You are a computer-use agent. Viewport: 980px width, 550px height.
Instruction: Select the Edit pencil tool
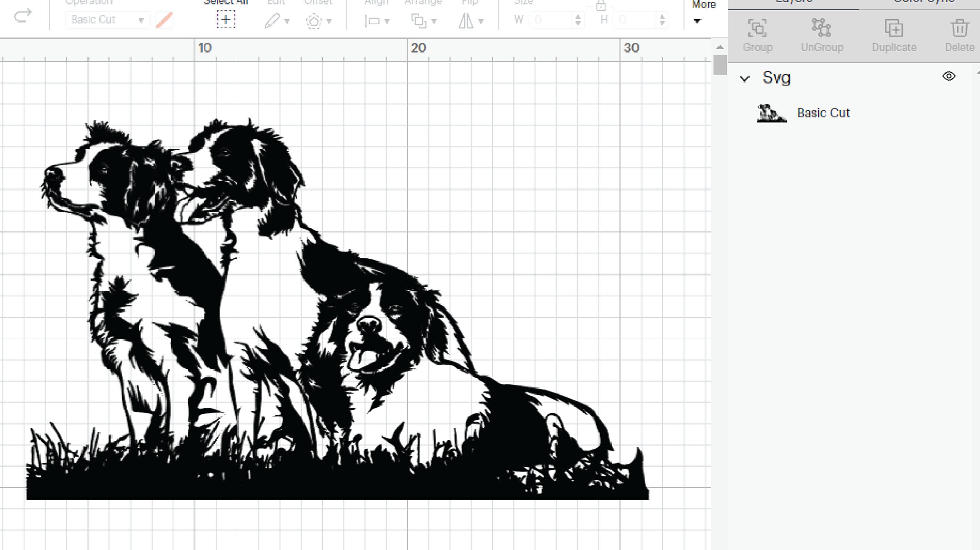coord(272,21)
